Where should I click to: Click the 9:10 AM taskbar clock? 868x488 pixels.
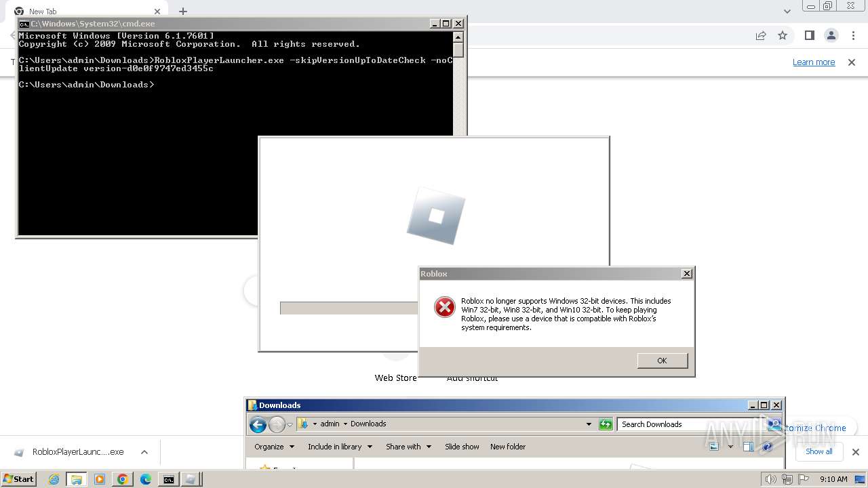833,479
